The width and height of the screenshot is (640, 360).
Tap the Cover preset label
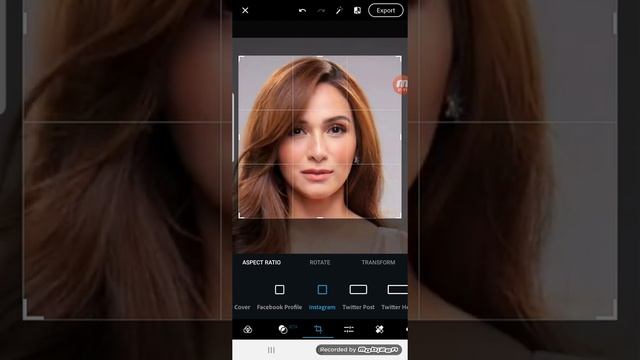point(242,307)
